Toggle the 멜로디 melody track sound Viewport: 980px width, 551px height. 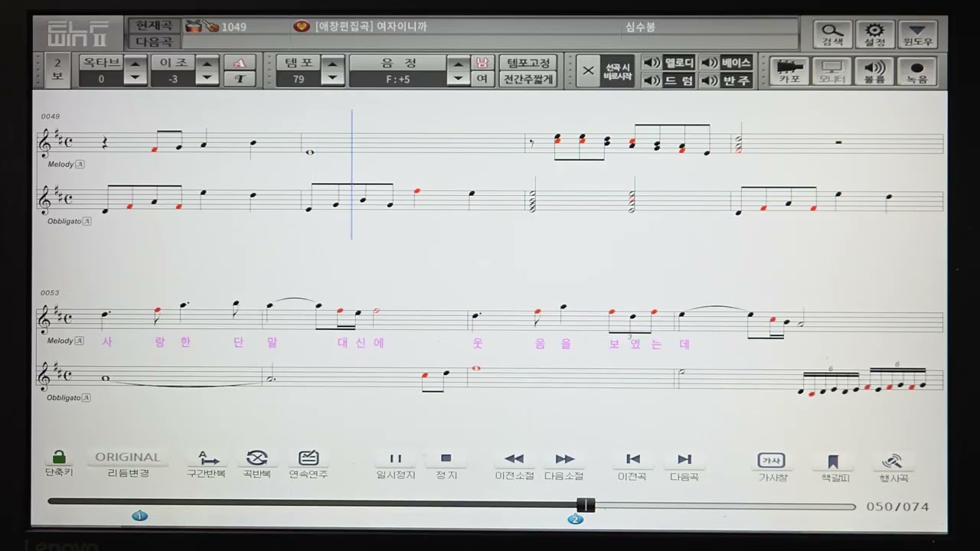(668, 63)
